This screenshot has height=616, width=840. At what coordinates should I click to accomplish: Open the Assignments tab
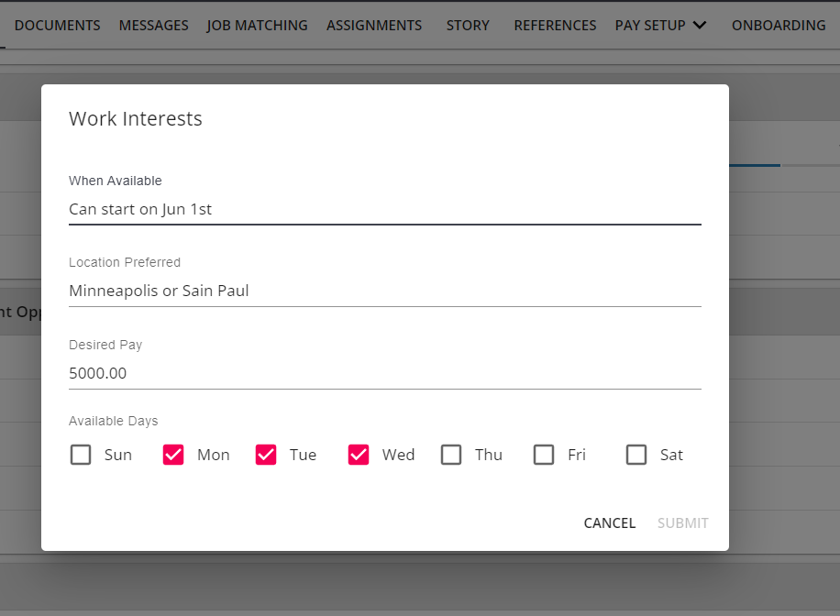374,25
